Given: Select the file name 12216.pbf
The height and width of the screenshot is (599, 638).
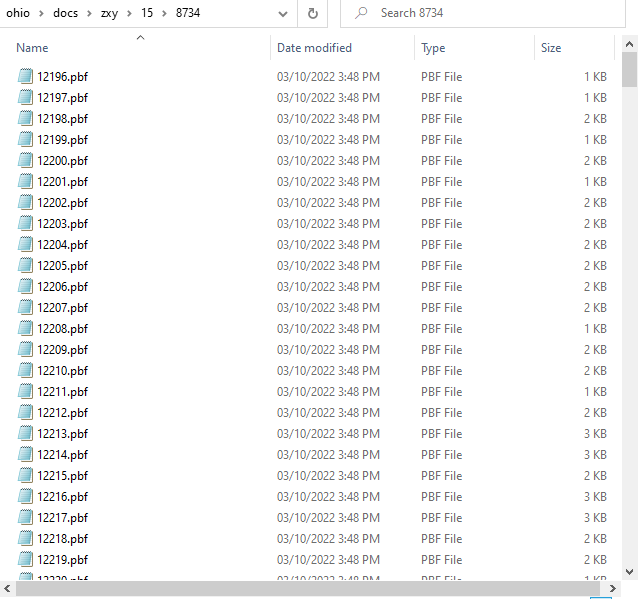Looking at the screenshot, I should point(63,497).
